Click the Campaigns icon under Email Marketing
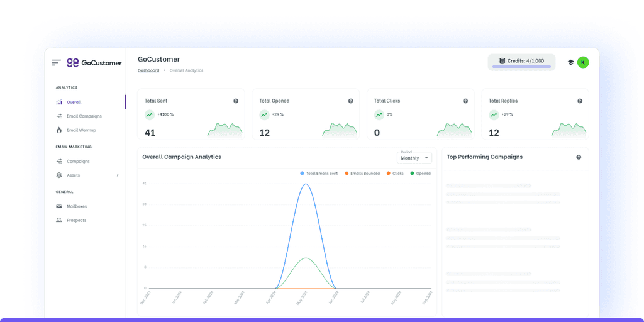Screen dimensions: 644x322 tap(58, 161)
